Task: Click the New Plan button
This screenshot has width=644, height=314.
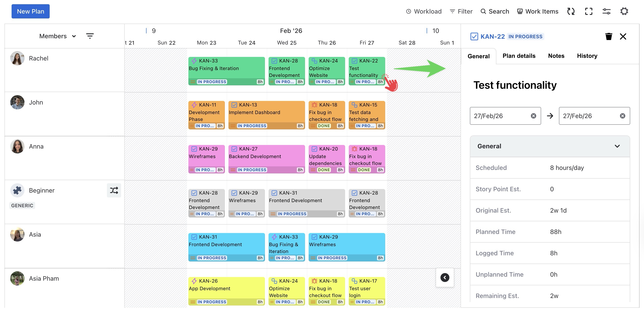Action: (31, 11)
